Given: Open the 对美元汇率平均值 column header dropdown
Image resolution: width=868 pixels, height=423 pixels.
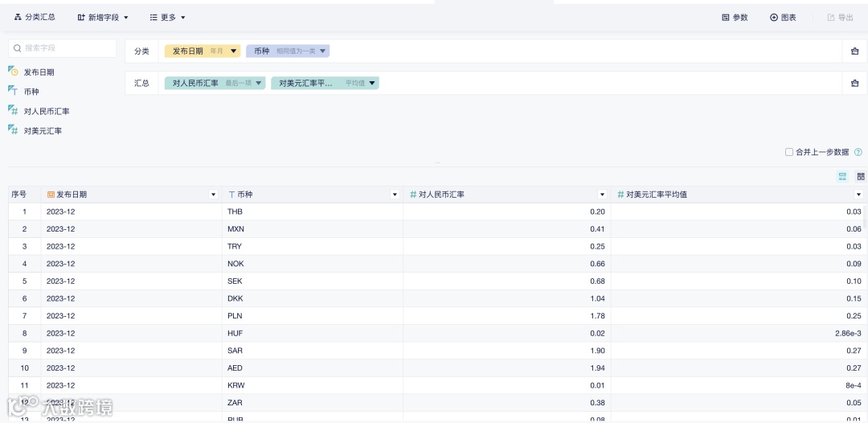Looking at the screenshot, I should coord(858,195).
